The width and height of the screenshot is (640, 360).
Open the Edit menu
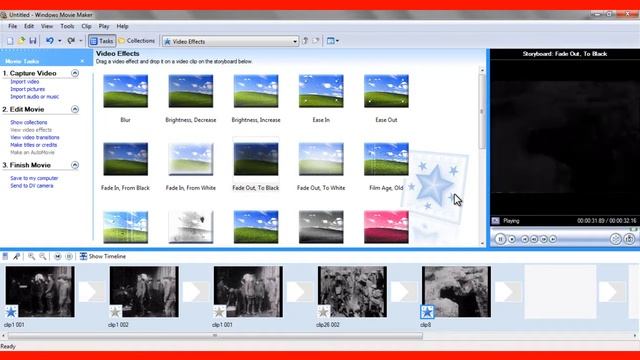pyautogui.click(x=29, y=26)
